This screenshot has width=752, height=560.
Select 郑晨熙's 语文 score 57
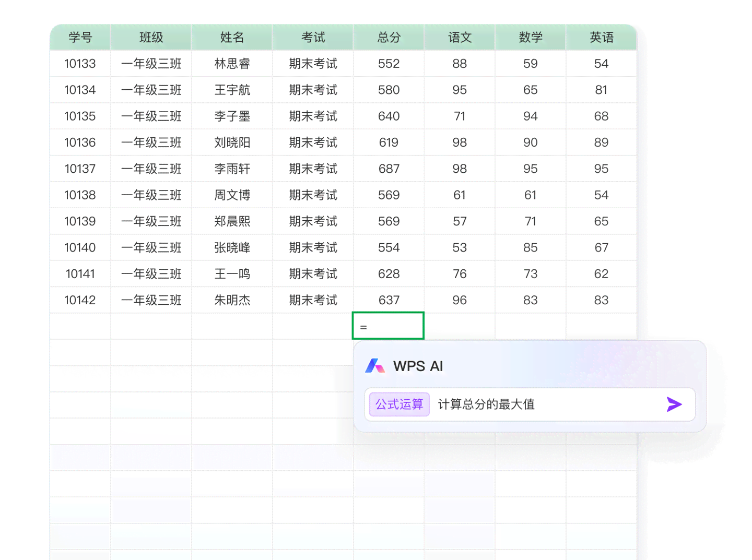coord(460,221)
